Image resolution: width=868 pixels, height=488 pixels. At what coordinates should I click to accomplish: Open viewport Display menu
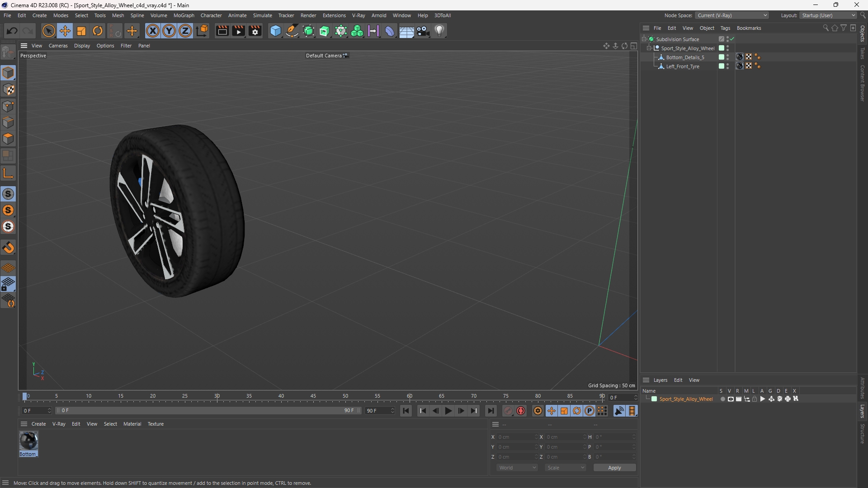tap(82, 46)
